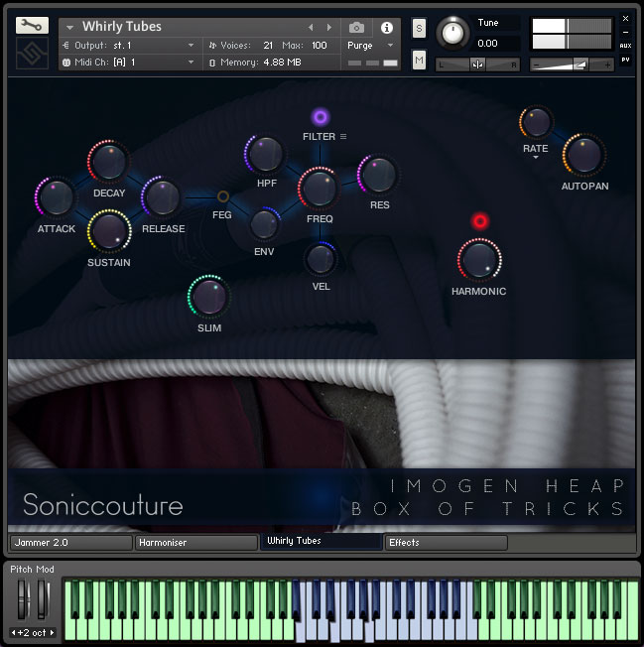The width and height of the screenshot is (644, 647).
Task: Click the DECAY knob
Action: [109, 162]
